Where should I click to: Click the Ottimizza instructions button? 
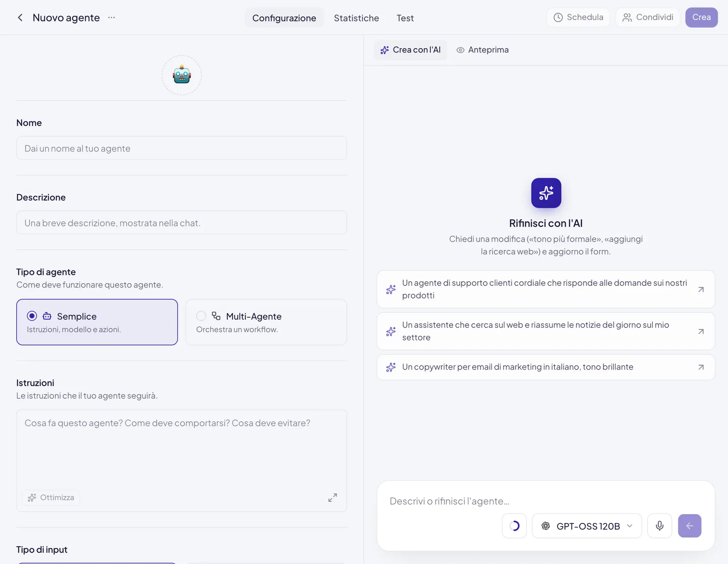click(x=51, y=498)
